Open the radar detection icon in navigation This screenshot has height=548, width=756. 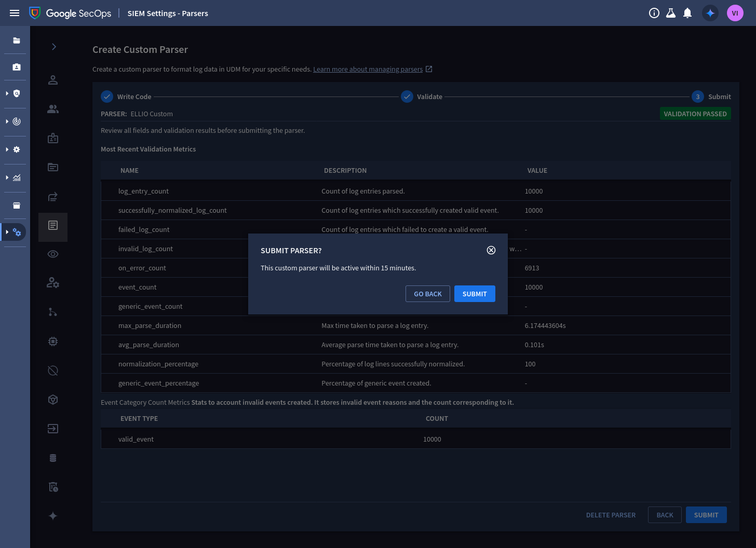(17, 121)
